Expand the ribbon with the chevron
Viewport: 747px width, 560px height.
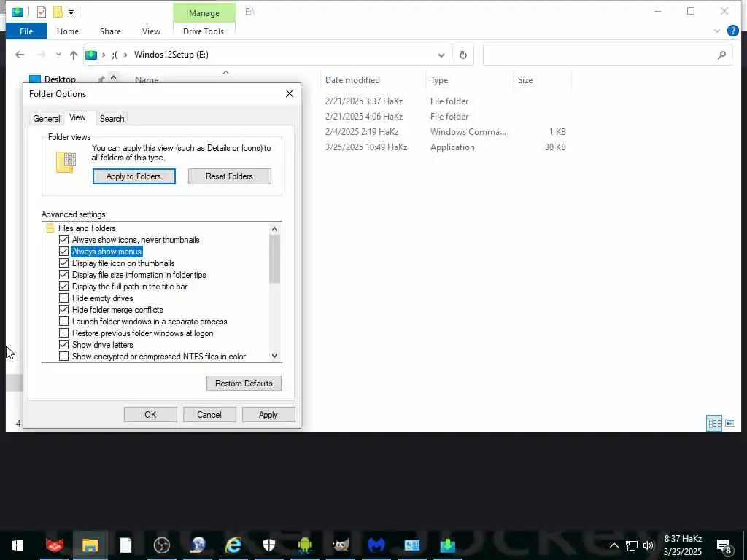pos(717,31)
